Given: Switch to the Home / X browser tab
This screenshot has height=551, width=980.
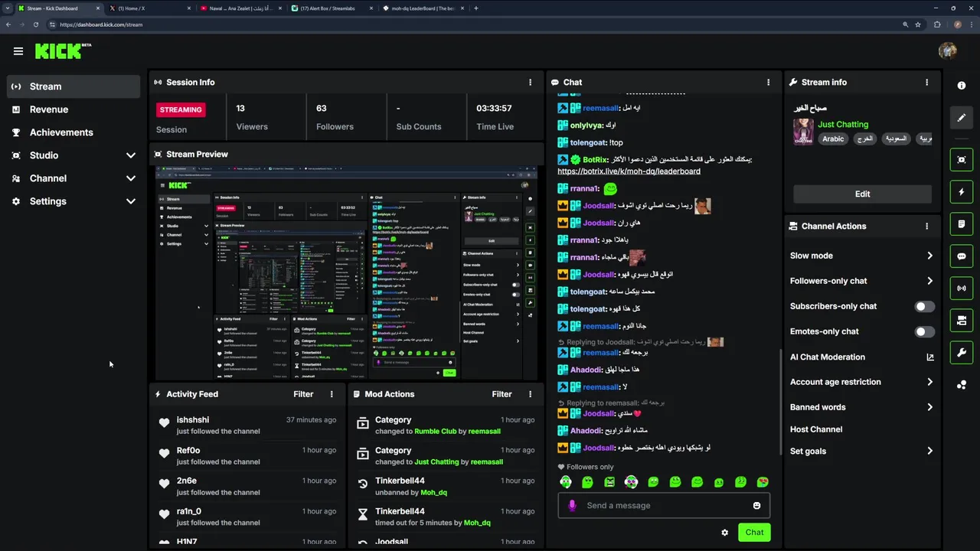Looking at the screenshot, I should click(x=150, y=8).
